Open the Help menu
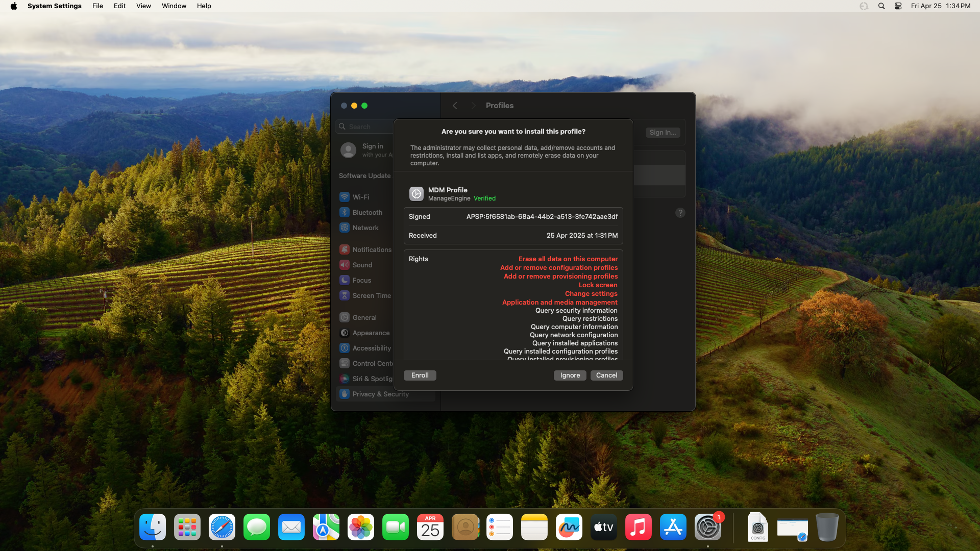Image resolution: width=980 pixels, height=551 pixels. point(204,6)
